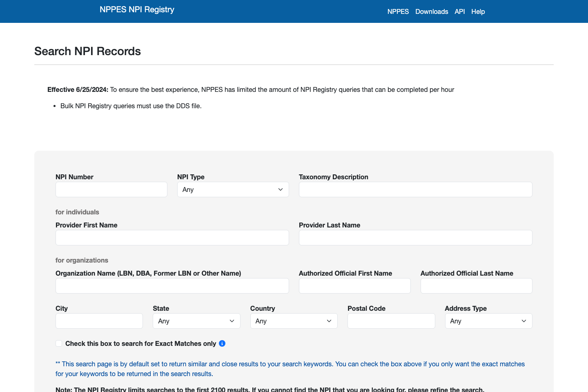
Task: Click inside the NPI Number field
Action: click(x=111, y=189)
